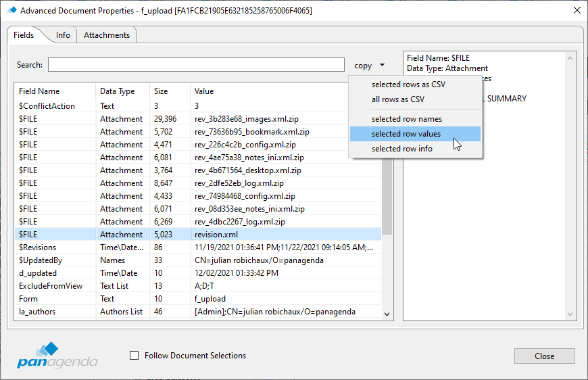This screenshot has width=588, height=380.
Task: Pick 'selected row info' menu entry
Action: tap(402, 149)
